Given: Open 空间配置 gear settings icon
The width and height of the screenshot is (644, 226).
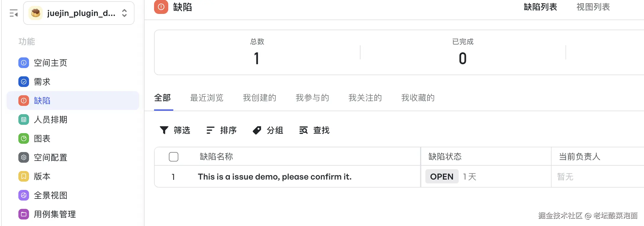Looking at the screenshot, I should point(24,157).
